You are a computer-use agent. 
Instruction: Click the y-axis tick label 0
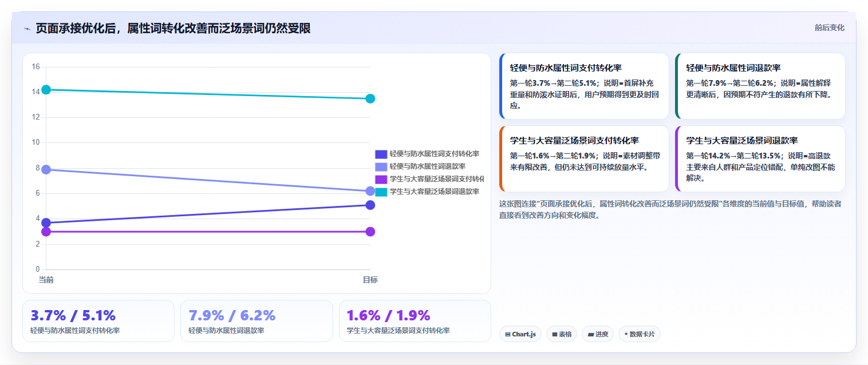pos(38,269)
